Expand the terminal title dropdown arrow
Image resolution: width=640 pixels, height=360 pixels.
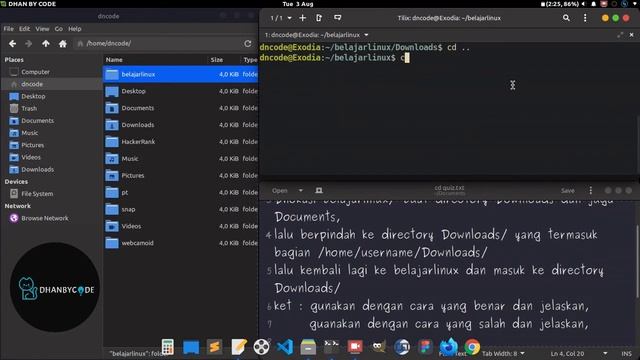(366, 35)
